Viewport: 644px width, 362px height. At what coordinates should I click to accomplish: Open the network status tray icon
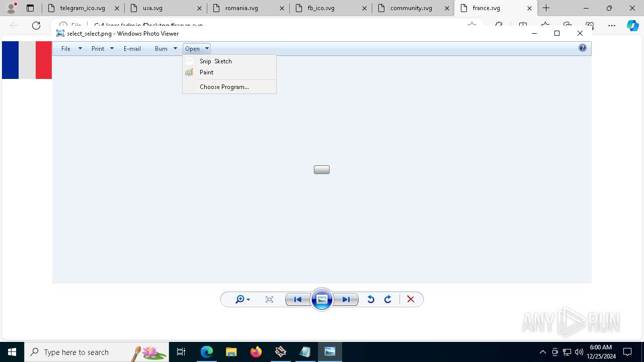tap(567, 352)
